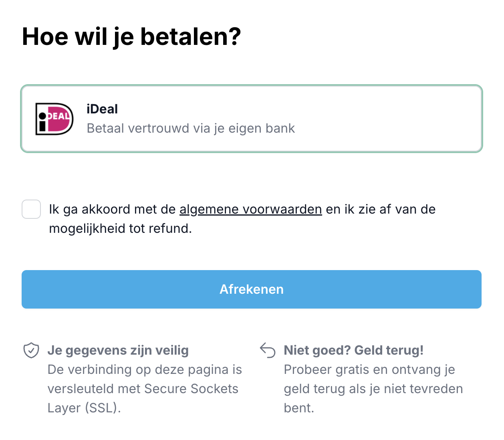Click the 'Niet goed? Geld terug!' heading

(353, 350)
